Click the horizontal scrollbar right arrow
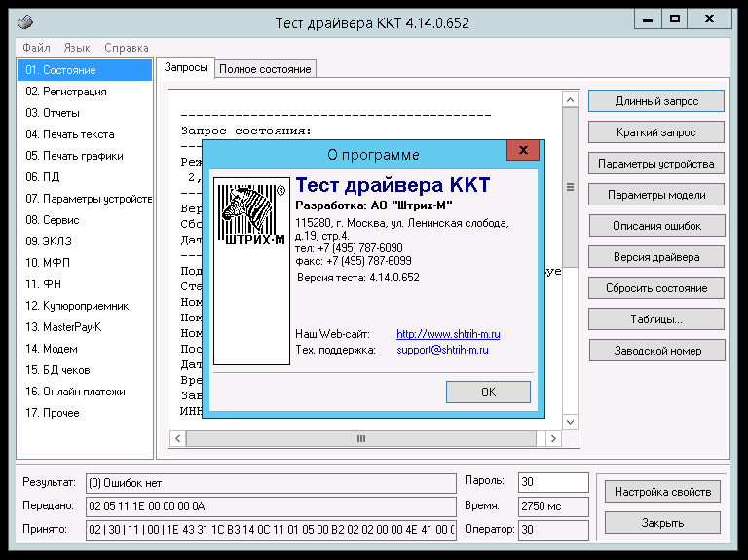 (553, 439)
